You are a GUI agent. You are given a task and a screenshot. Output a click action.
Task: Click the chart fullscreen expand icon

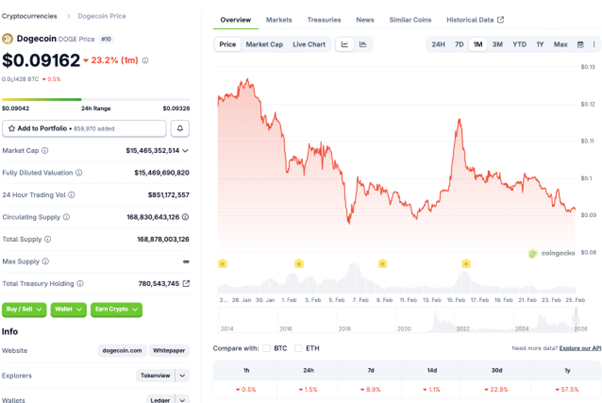click(593, 44)
